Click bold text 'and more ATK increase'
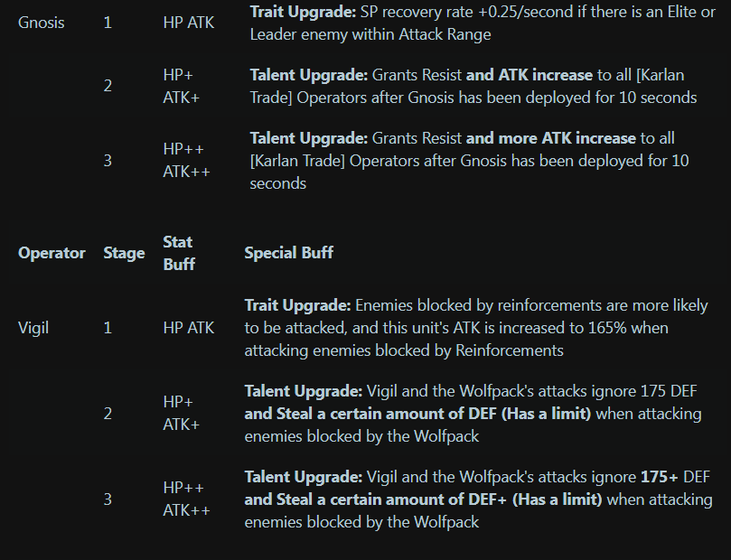This screenshot has width=731, height=560. (x=550, y=138)
